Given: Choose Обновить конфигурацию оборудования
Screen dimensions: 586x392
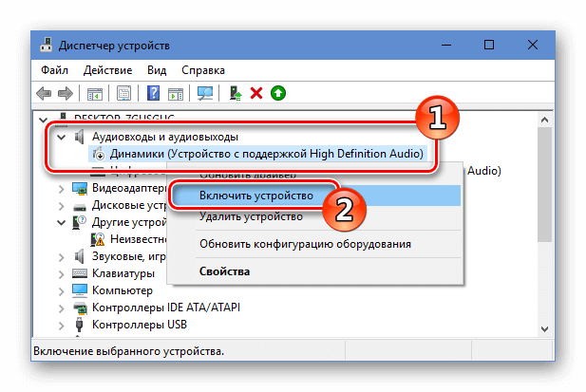Looking at the screenshot, I should coord(315,244).
